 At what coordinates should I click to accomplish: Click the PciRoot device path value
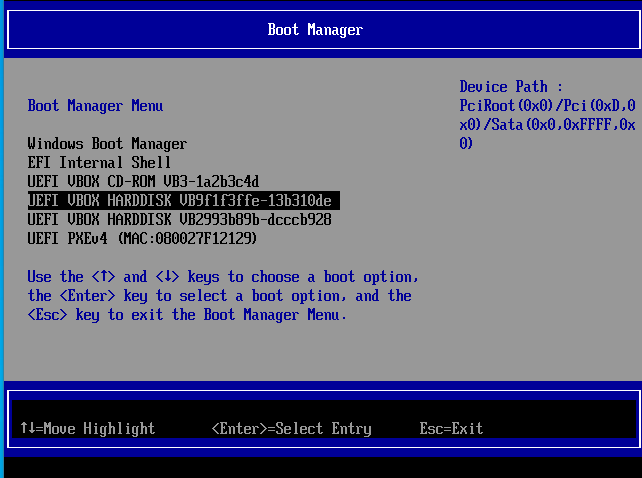[x=547, y=125]
